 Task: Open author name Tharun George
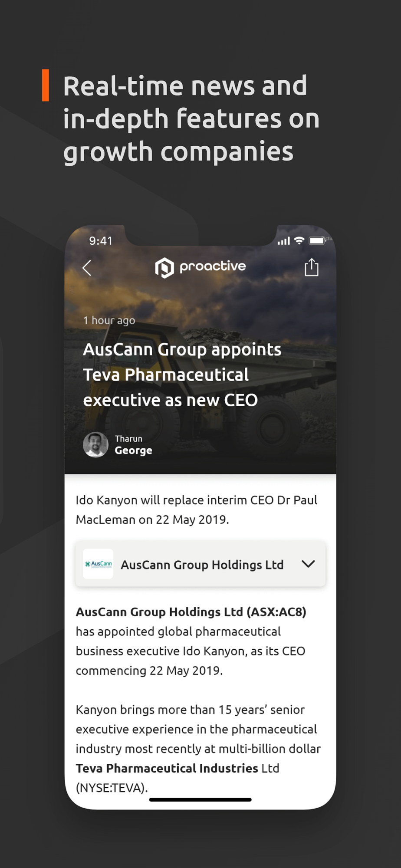coord(133,445)
